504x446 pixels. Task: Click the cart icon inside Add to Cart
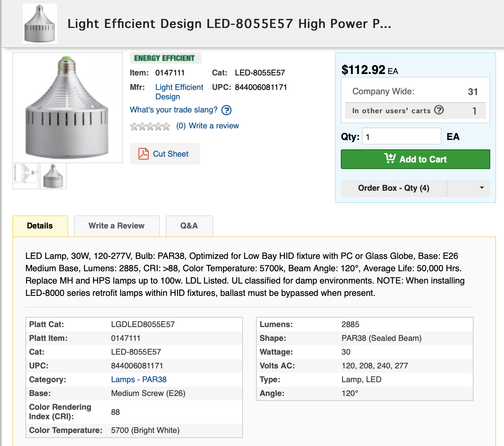[x=391, y=159]
